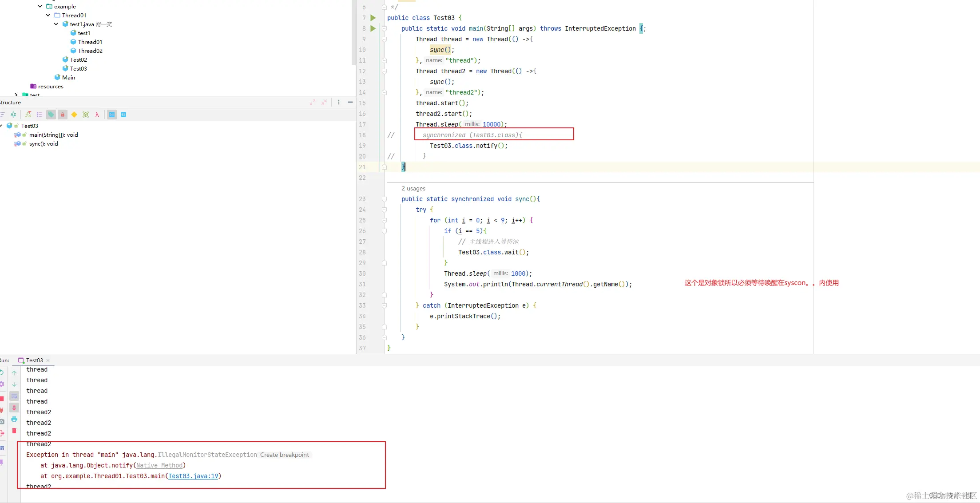Toggle Soft-Wrap in Run console

click(14, 396)
